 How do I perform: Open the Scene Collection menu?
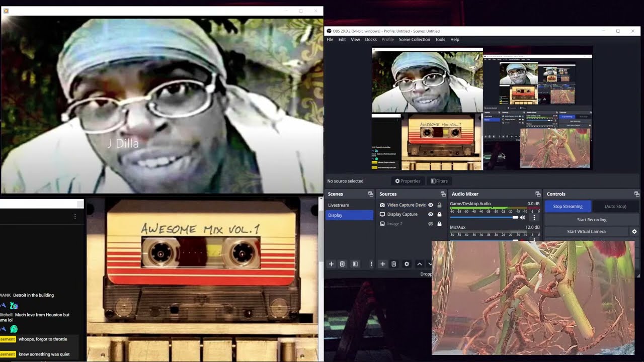[x=415, y=40]
